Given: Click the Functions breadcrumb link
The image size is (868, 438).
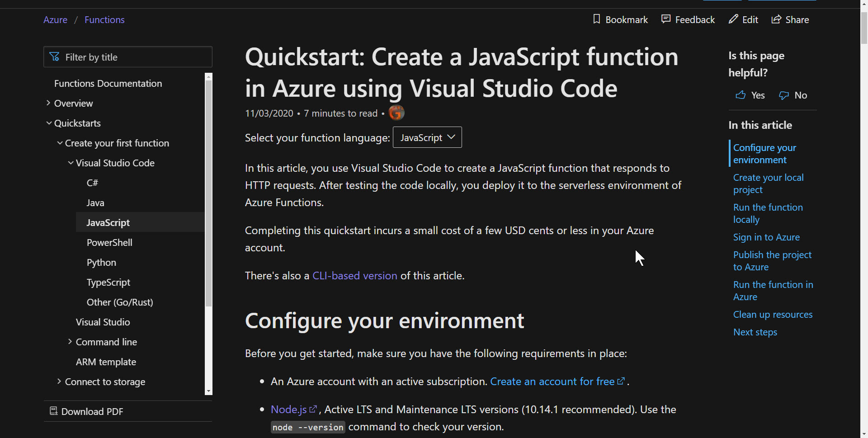Looking at the screenshot, I should tap(104, 20).
